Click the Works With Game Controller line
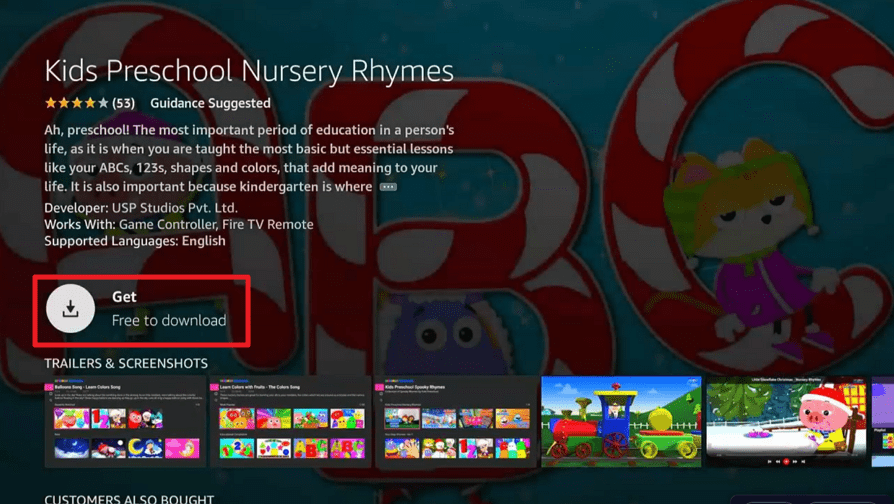The width and height of the screenshot is (894, 504). [179, 224]
